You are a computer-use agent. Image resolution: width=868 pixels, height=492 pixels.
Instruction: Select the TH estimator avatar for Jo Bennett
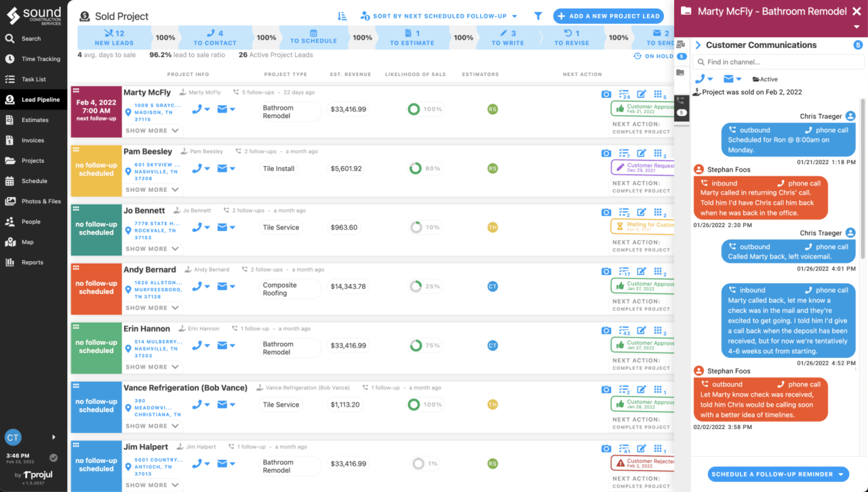pyautogui.click(x=493, y=227)
